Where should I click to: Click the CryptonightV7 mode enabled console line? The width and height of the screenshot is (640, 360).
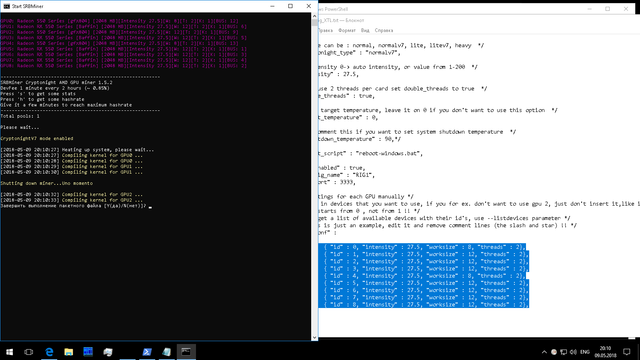37,138
